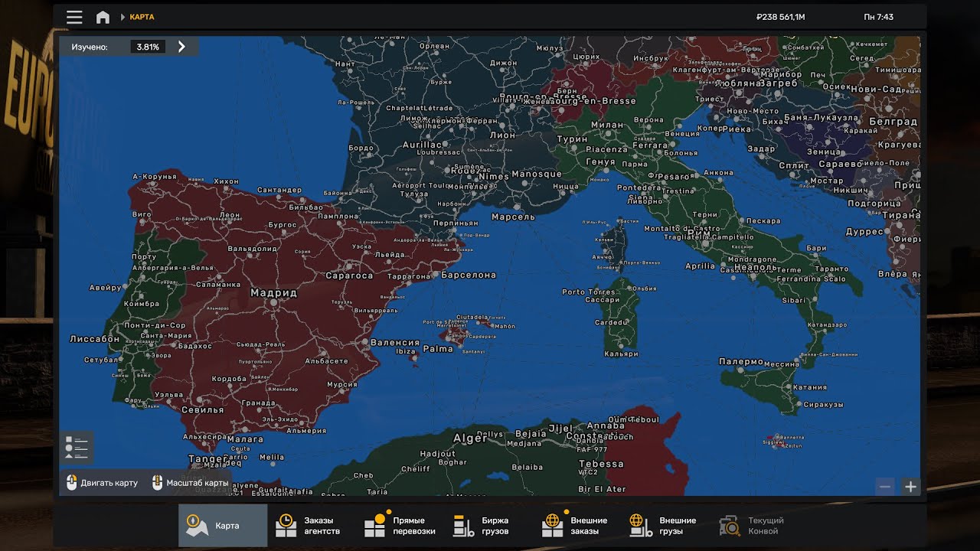
Task: Click the Карта breadcrumb label
Action: (142, 17)
